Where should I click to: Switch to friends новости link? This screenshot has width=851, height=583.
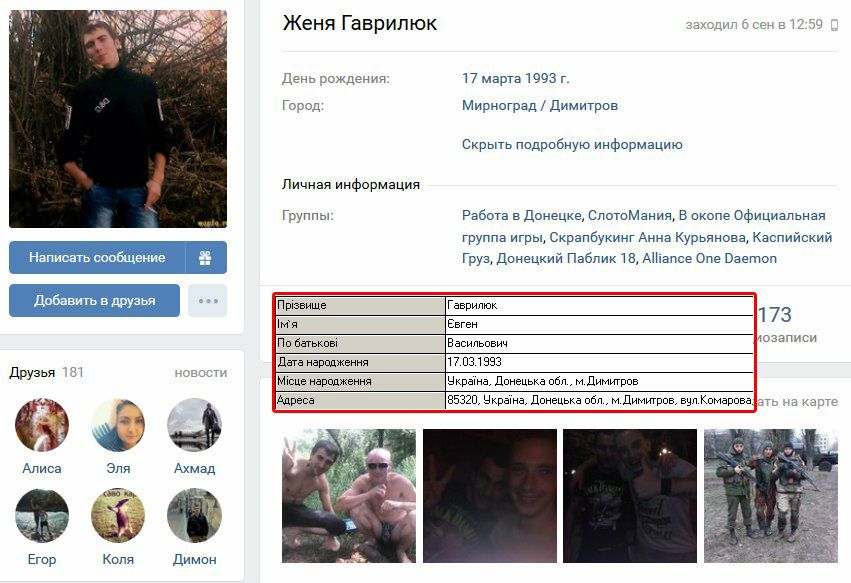[x=201, y=373]
